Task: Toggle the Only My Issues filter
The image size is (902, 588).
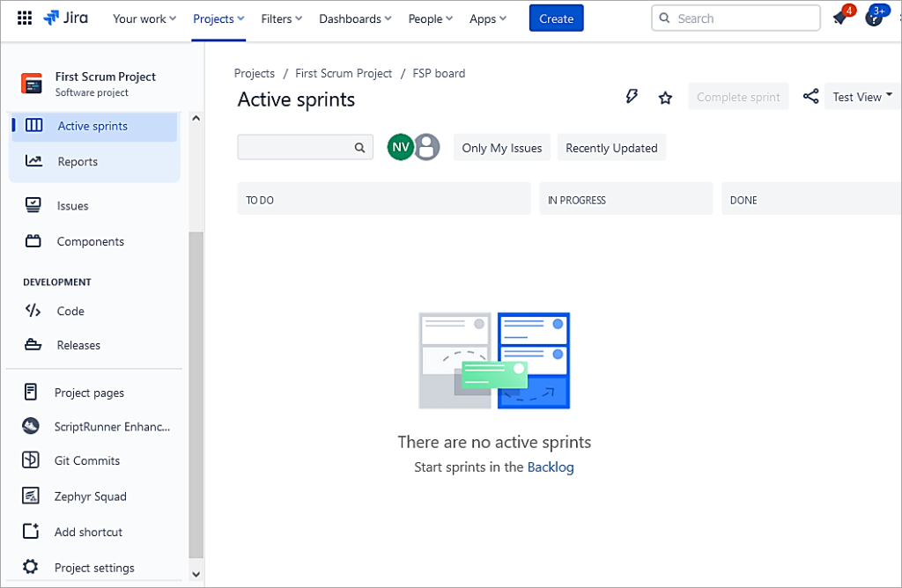Action: (x=501, y=147)
